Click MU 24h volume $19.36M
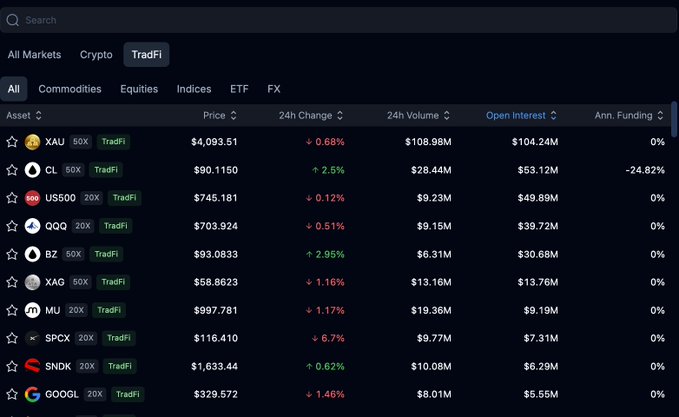679x417 pixels. point(431,310)
